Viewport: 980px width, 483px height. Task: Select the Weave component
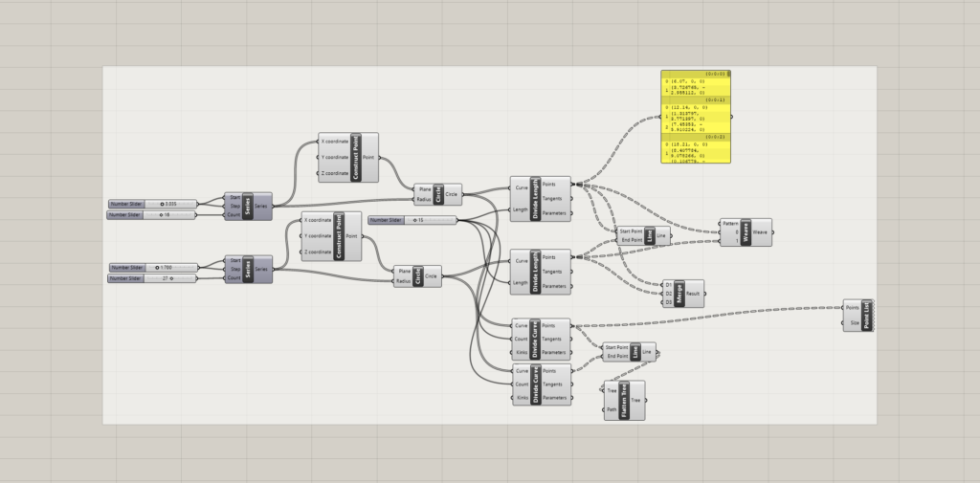pos(746,232)
